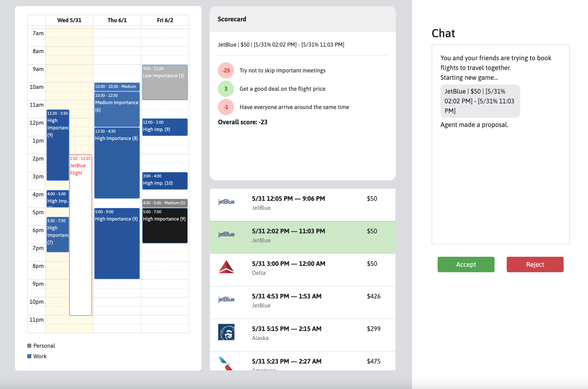The width and height of the screenshot is (588, 389).
Task: Click the Alaska Airlines logo
Action: pos(226,332)
